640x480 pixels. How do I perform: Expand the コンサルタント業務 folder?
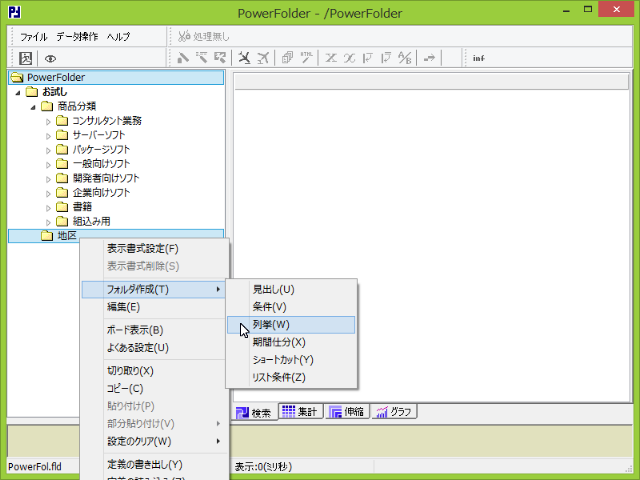48,122
